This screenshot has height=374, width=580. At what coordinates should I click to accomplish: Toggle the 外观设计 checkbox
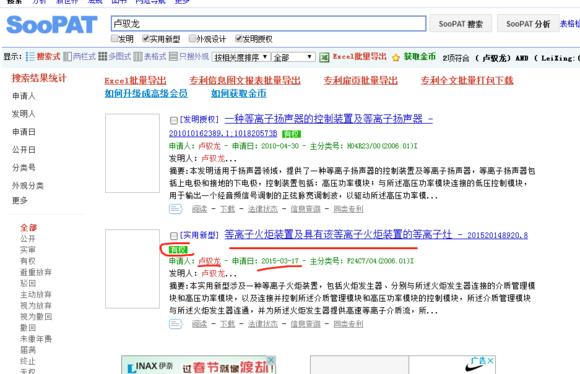[192, 38]
